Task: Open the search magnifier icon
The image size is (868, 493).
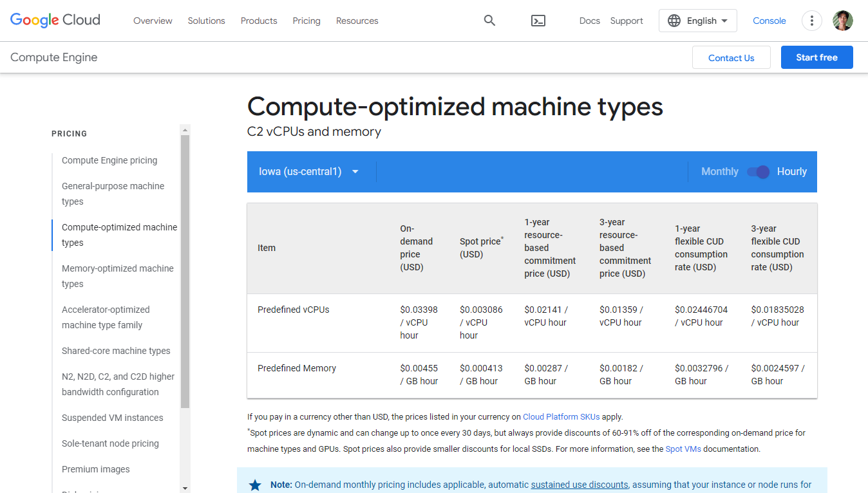Action: (x=489, y=21)
